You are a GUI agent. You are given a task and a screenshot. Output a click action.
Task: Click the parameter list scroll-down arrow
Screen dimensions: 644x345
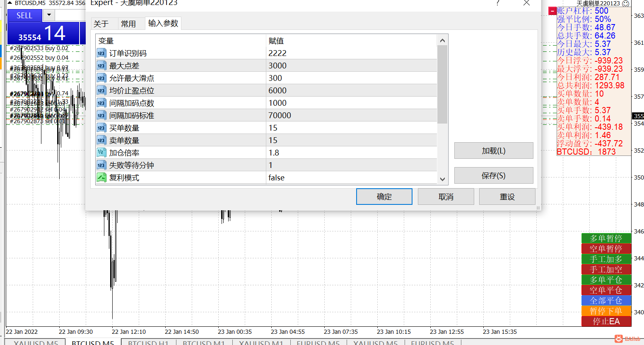[x=442, y=179]
